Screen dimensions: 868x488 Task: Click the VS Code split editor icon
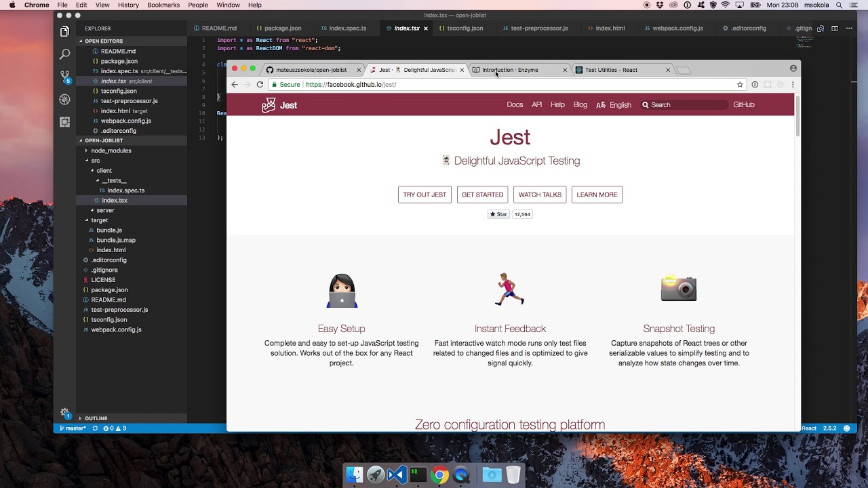(x=835, y=28)
